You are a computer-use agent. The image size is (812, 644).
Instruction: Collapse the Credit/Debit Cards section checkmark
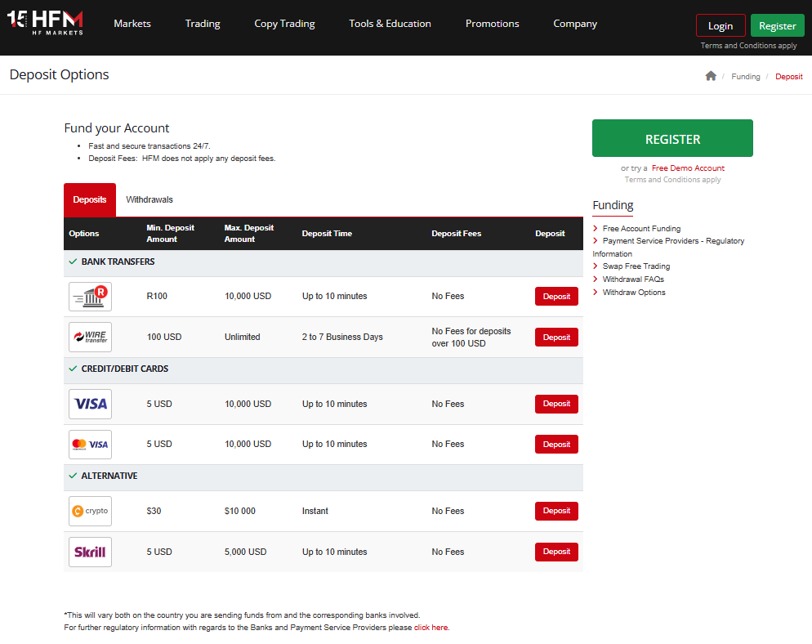(73, 369)
